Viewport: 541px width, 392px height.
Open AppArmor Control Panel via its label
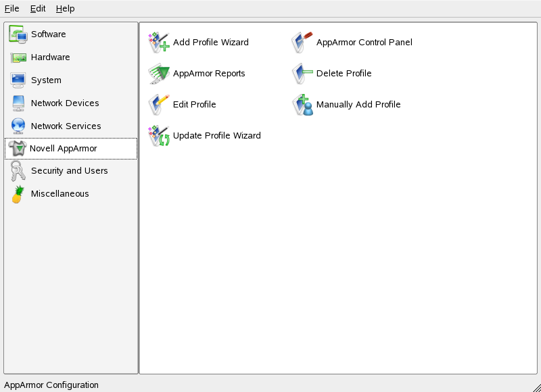(364, 43)
